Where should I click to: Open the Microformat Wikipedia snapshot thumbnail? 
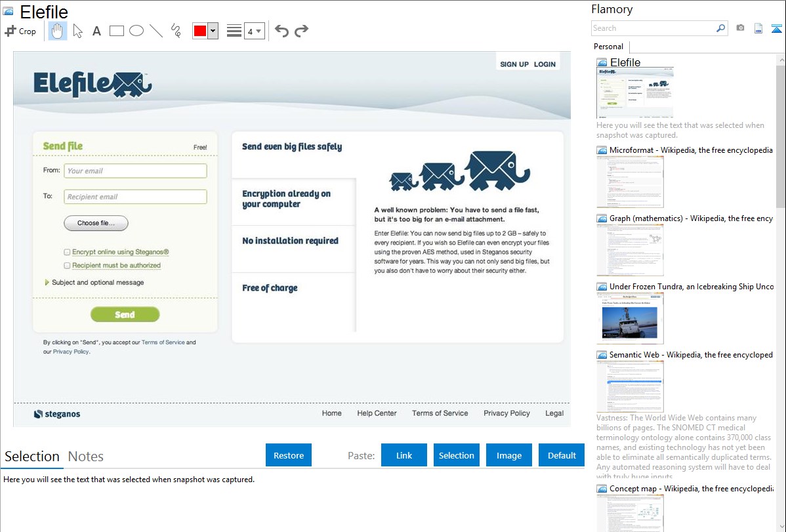(x=630, y=182)
